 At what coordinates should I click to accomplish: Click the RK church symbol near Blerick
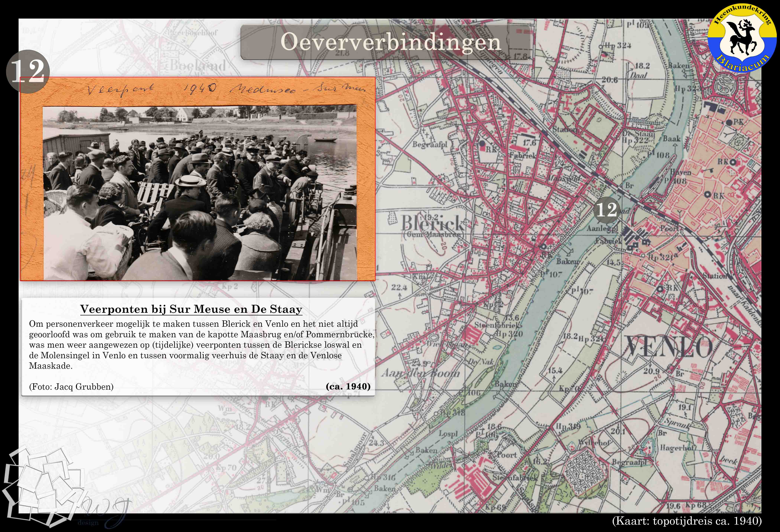(x=482, y=143)
